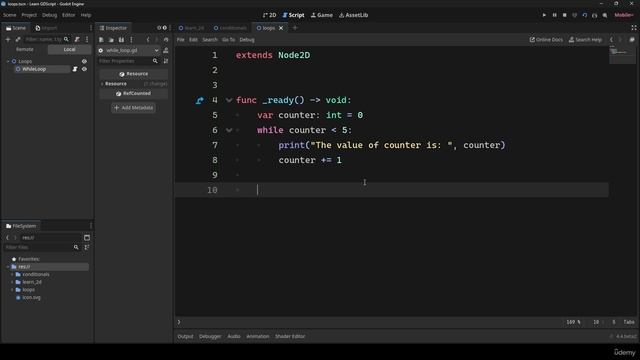Switch to Game workspace

click(x=322, y=15)
